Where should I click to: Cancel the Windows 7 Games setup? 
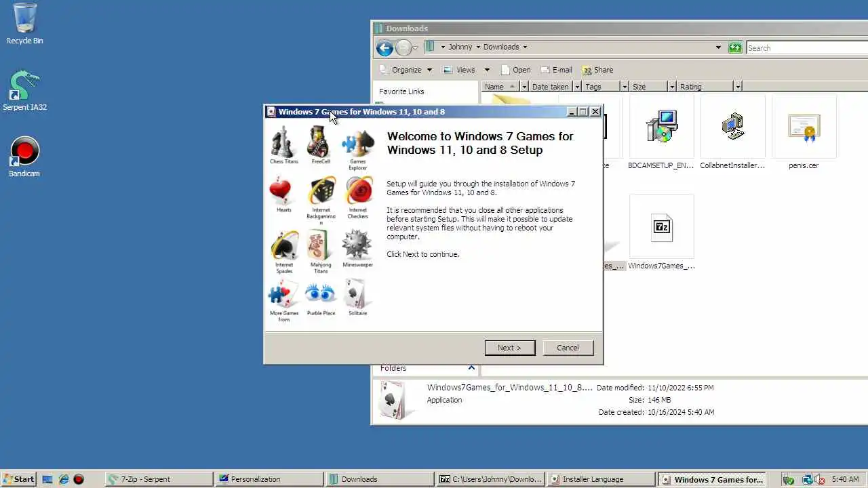568,348
